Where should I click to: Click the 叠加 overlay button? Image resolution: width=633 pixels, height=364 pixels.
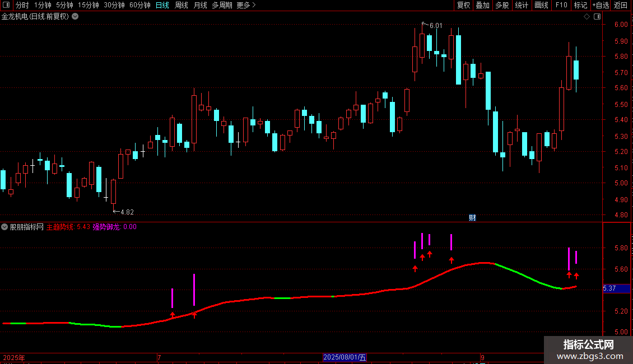[482, 5]
